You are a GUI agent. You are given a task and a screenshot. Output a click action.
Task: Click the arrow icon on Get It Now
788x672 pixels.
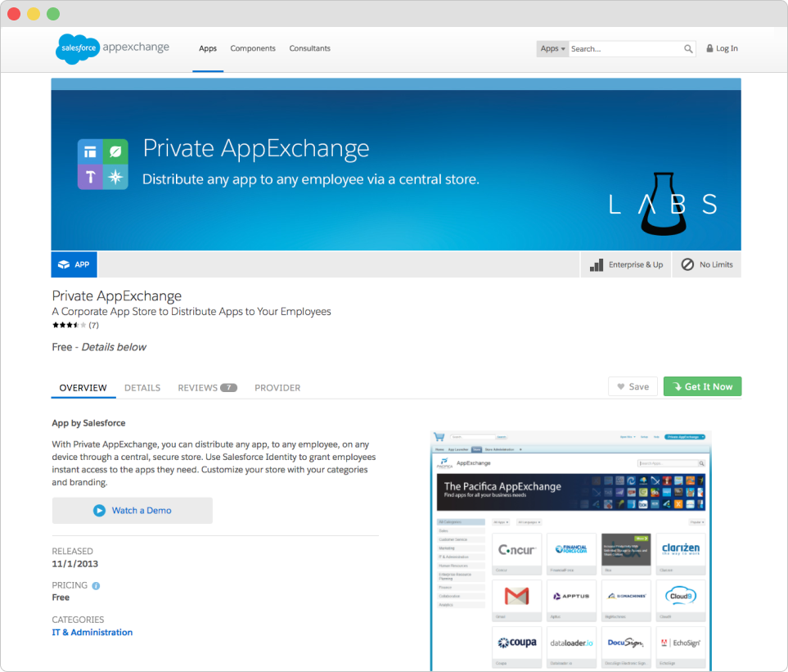pos(677,386)
